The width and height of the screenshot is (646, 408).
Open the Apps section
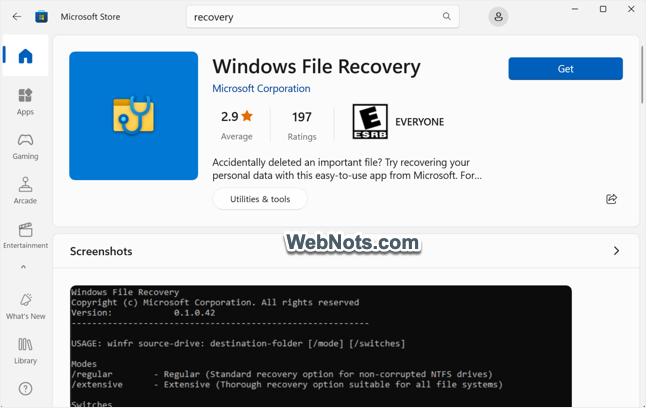pos(26,101)
